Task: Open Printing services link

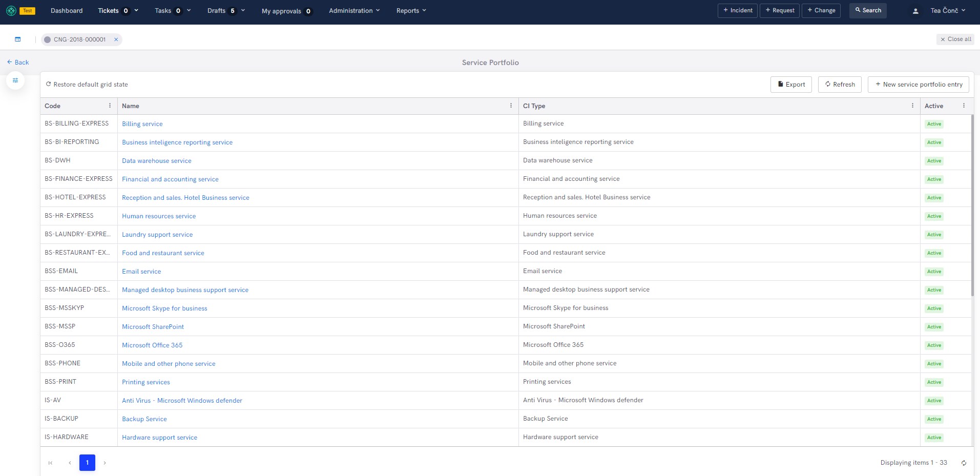Action: 146,382
